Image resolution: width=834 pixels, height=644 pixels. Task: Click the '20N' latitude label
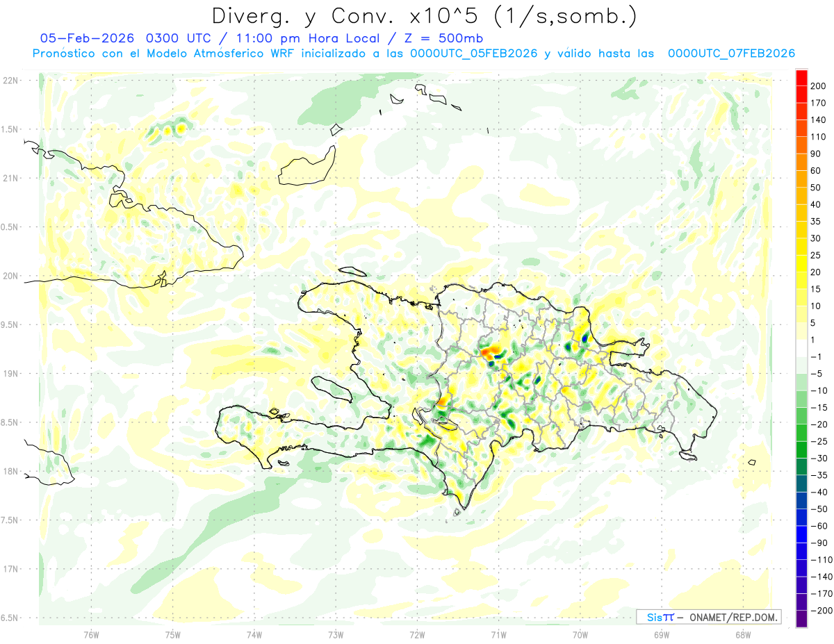(10, 276)
